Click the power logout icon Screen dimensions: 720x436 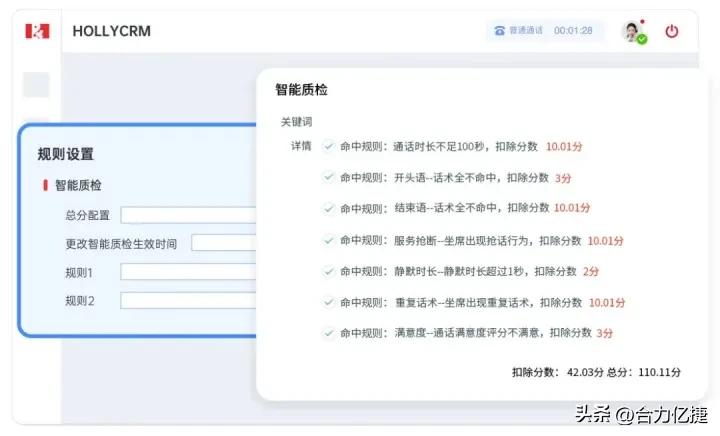click(x=671, y=31)
